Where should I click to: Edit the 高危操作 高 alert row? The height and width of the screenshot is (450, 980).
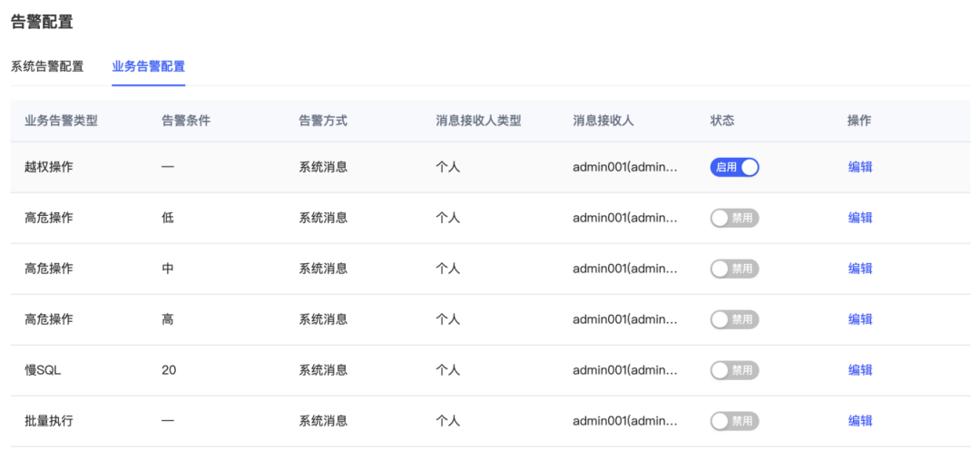point(860,319)
